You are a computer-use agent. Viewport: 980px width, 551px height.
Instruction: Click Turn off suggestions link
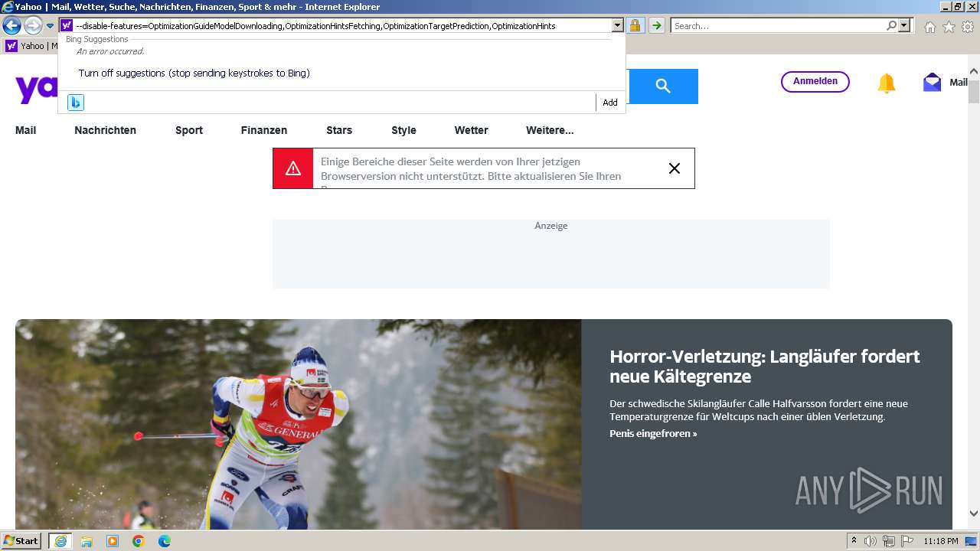click(x=194, y=73)
